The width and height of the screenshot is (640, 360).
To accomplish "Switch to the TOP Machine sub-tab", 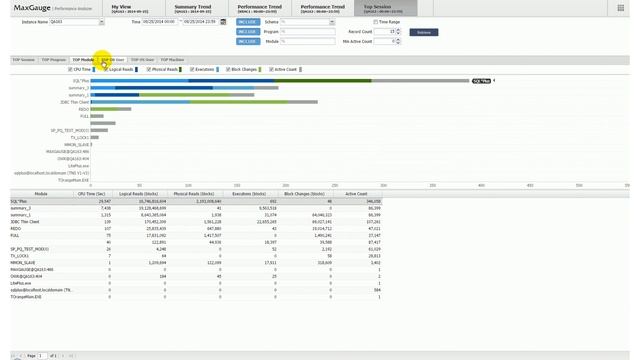I will [x=172, y=60].
